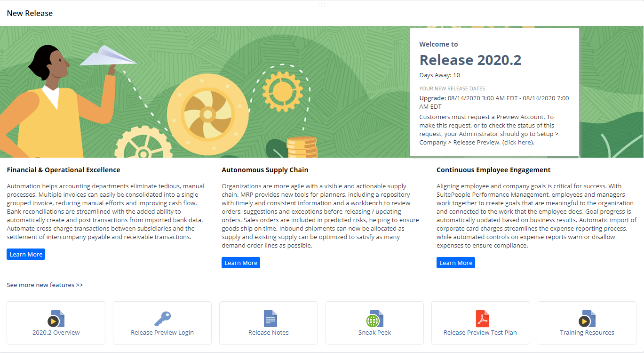This screenshot has height=353, width=644.
Task: Click the Sneak Peek globe icon
Action: pos(375,319)
